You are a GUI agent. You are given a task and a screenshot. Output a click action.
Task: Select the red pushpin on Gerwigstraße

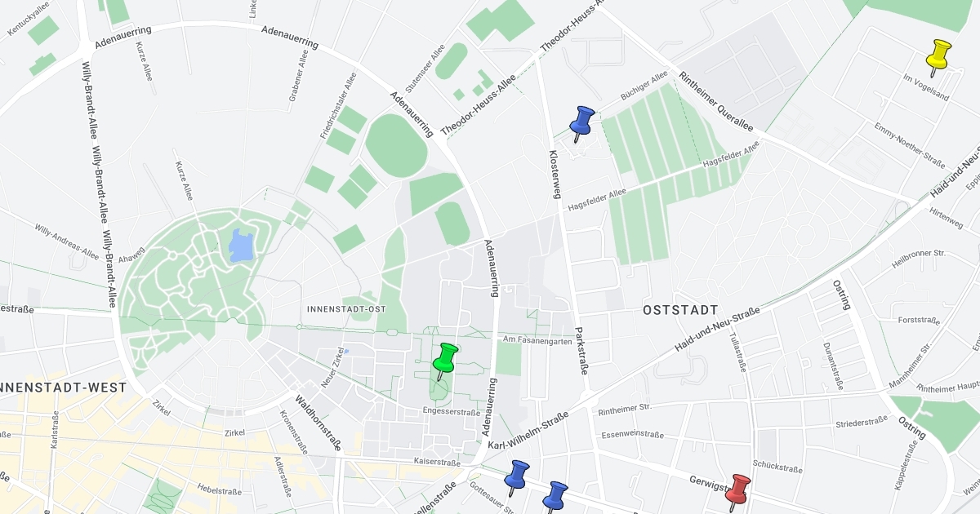737,490
